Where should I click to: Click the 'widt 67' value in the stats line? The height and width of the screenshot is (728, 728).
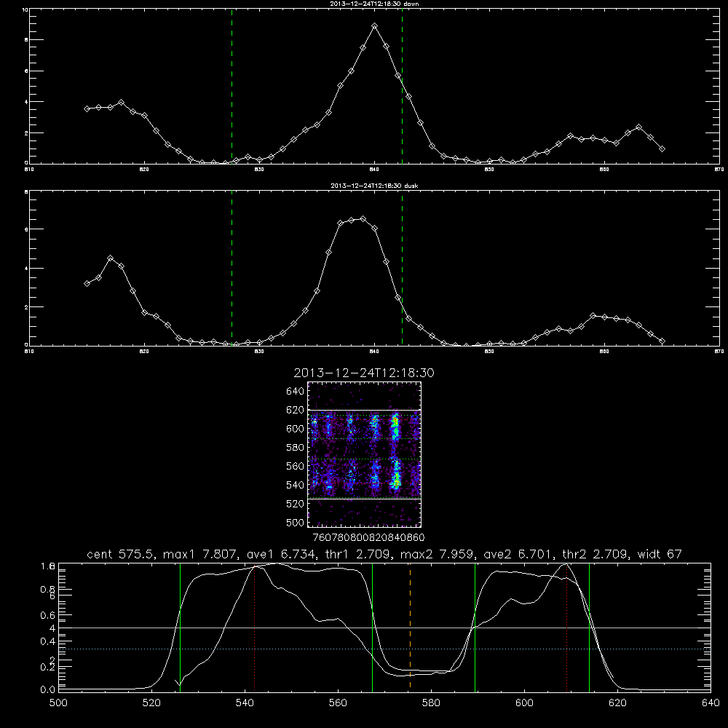(x=660, y=554)
